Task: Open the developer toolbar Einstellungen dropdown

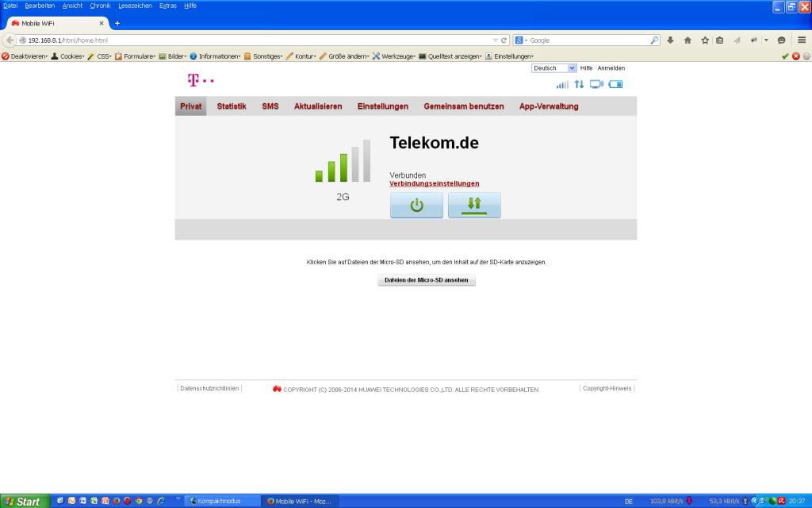Action: click(510, 56)
